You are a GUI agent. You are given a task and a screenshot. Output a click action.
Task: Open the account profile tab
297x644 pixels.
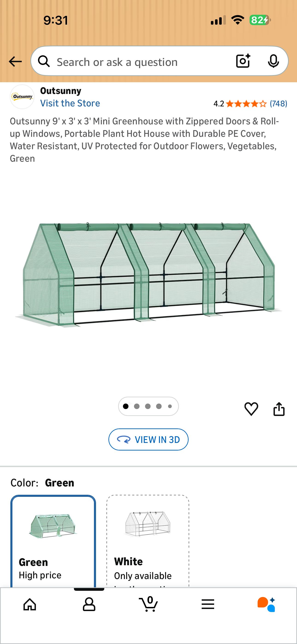89,605
